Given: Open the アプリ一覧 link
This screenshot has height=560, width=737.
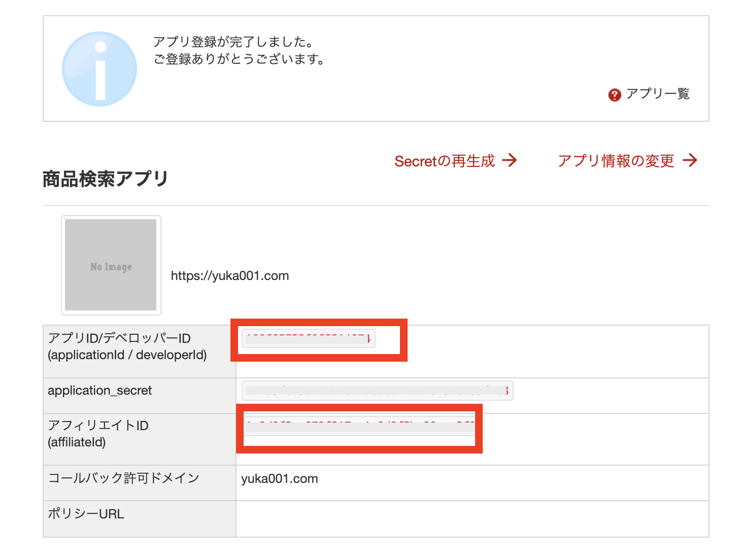Looking at the screenshot, I should pos(657,93).
